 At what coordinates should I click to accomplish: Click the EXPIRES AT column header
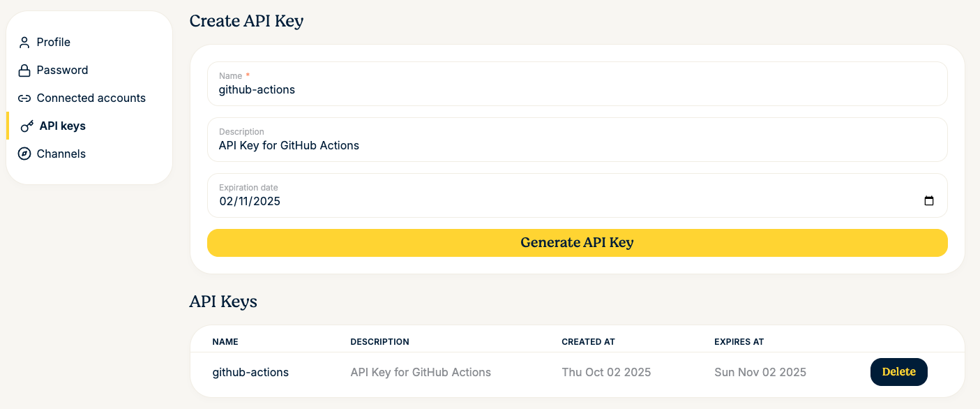tap(739, 342)
